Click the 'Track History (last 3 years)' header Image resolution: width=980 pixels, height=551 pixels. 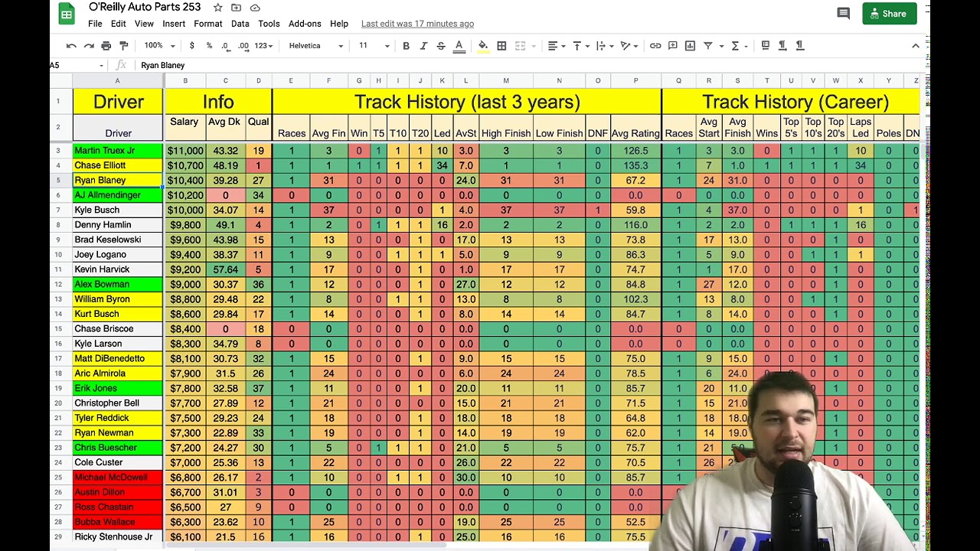[467, 102]
